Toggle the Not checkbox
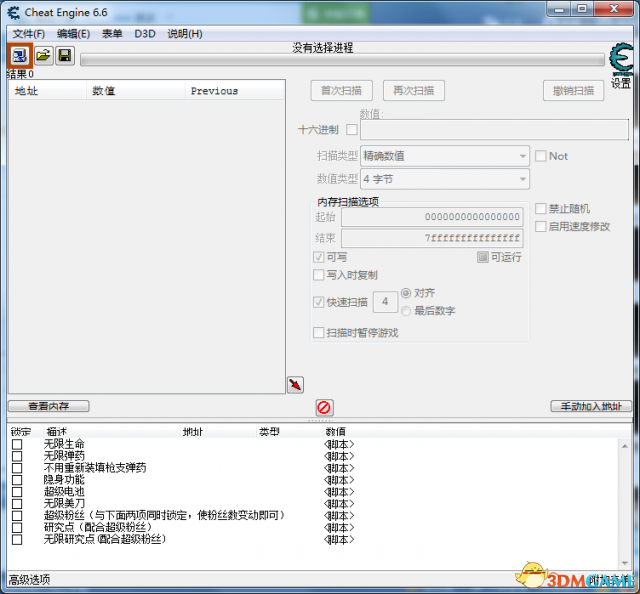 click(x=540, y=156)
